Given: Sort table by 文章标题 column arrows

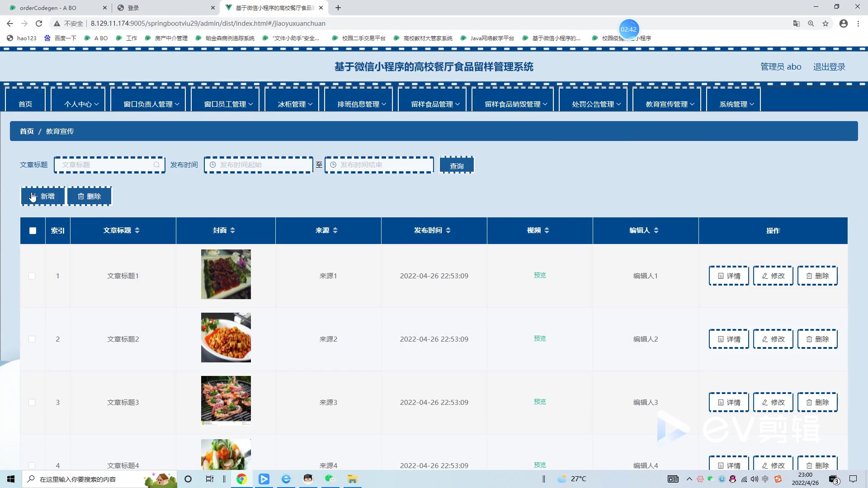Looking at the screenshot, I should click(x=137, y=230).
